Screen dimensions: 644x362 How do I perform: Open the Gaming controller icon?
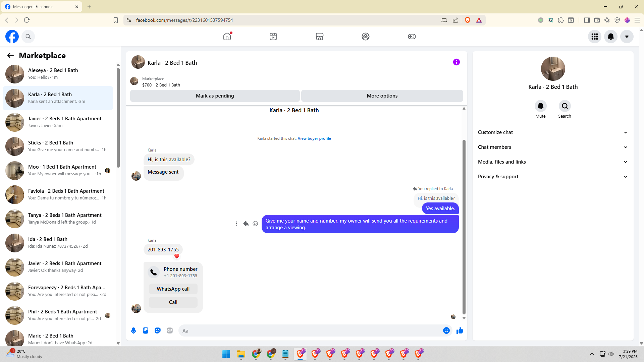point(412,37)
